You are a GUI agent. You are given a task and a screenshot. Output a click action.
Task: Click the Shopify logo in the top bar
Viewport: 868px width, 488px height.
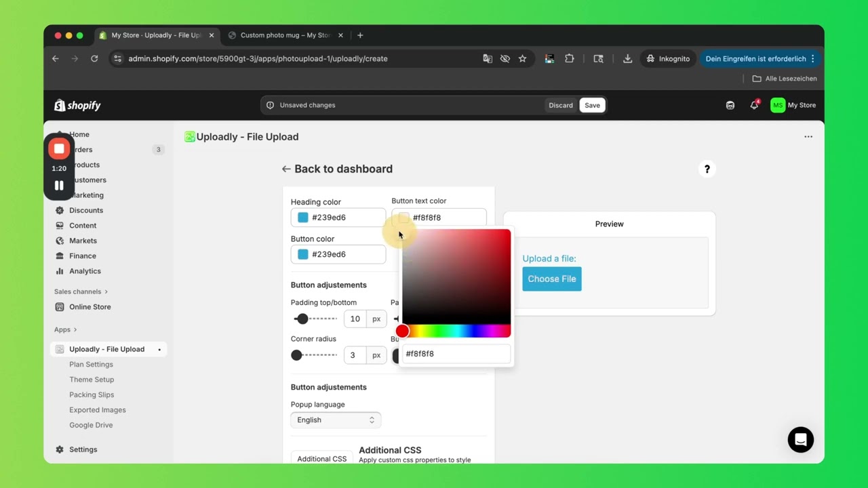click(77, 105)
